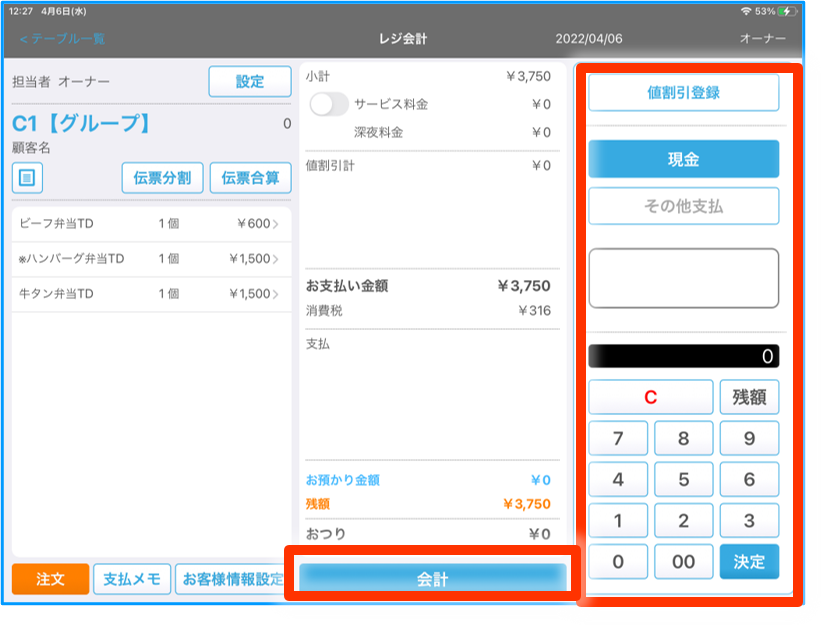826x630 pixels.
Task: Select 伝票合算 to merge slips
Action: click(x=250, y=178)
